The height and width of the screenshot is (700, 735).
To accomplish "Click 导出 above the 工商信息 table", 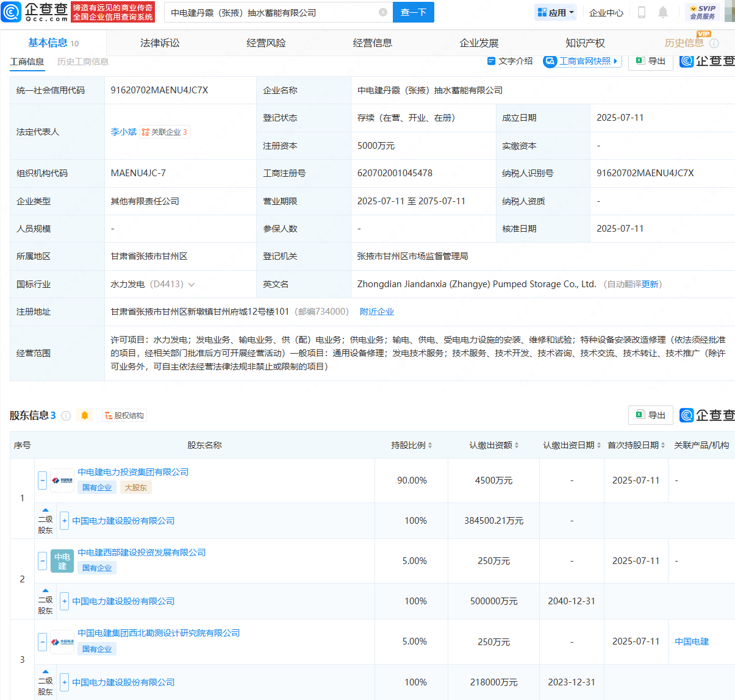I will tap(651, 61).
